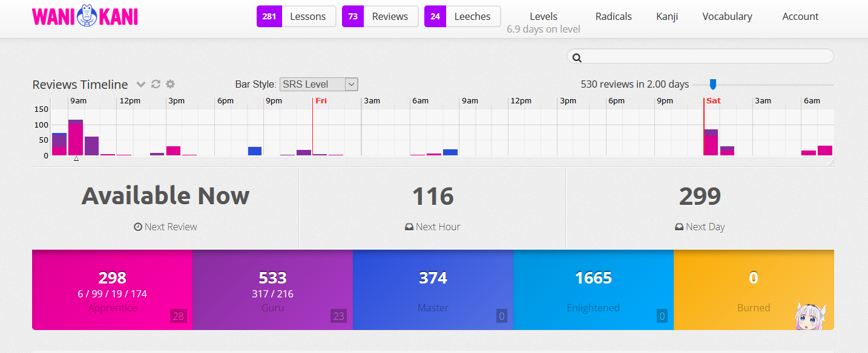Click the blue bar before 9pm Thursday
This screenshot has height=353, width=868.
pyautogui.click(x=255, y=151)
